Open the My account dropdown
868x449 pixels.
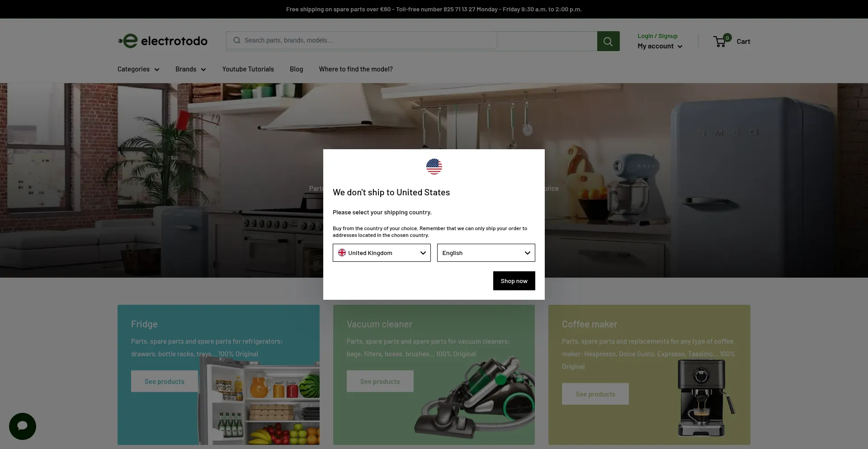point(660,46)
